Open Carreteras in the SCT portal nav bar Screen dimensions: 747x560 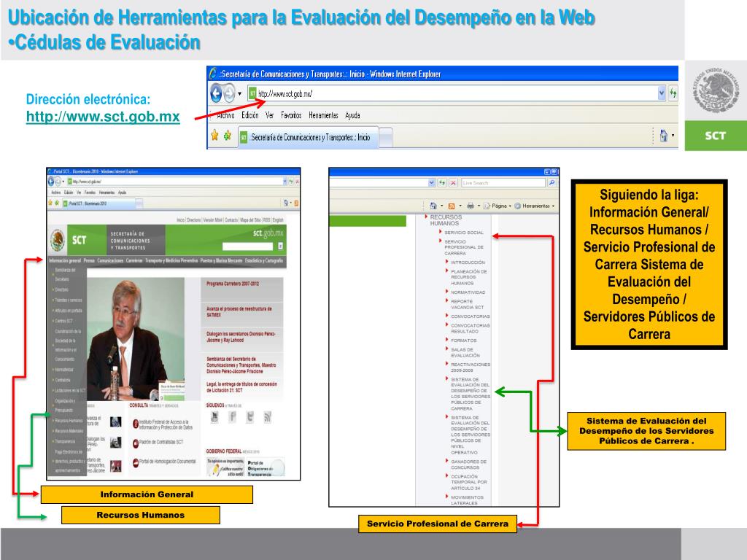click(x=134, y=261)
